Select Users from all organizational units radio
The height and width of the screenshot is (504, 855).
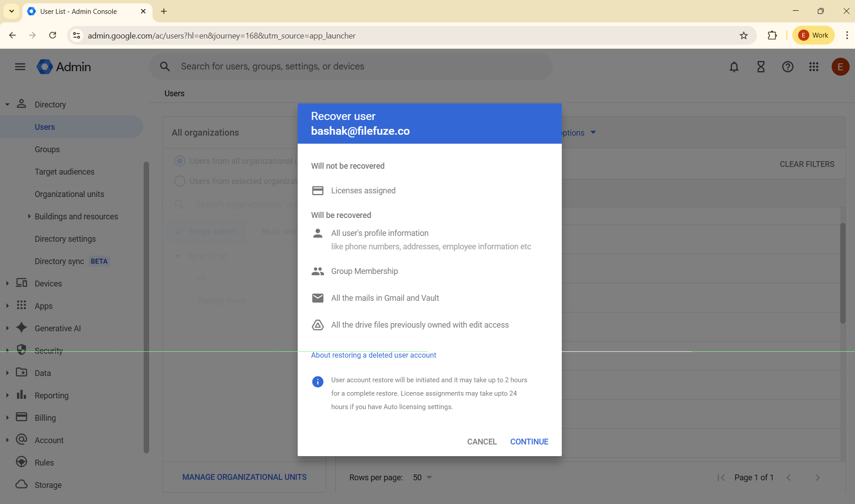180,161
